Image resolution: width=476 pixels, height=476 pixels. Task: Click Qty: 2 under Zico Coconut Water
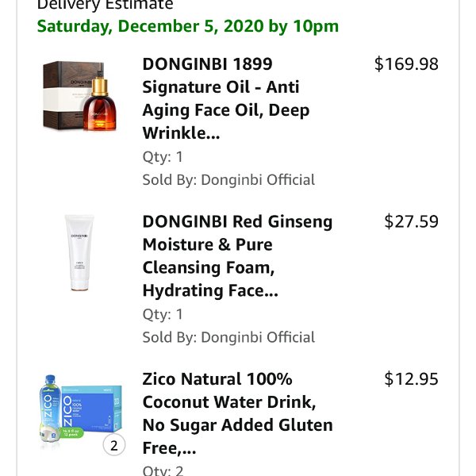163,470
